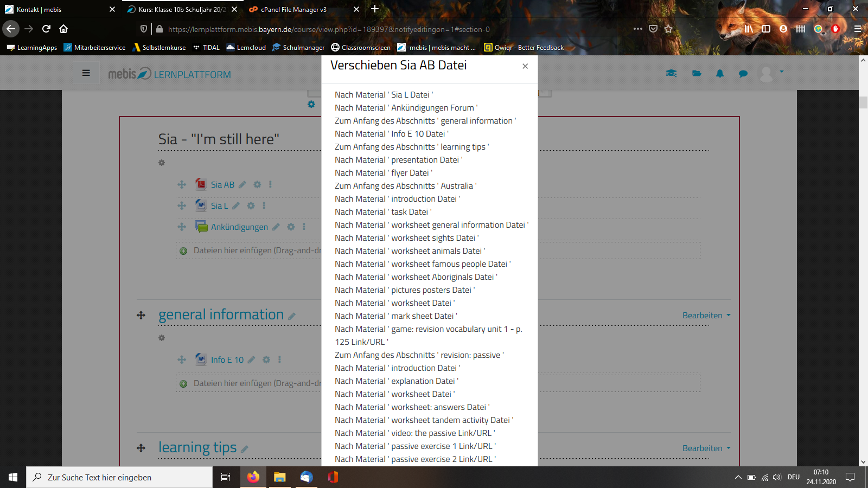Expand the Bearbeiten dropdown for learning tips
Viewport: 868px width, 488px height.
coord(706,448)
